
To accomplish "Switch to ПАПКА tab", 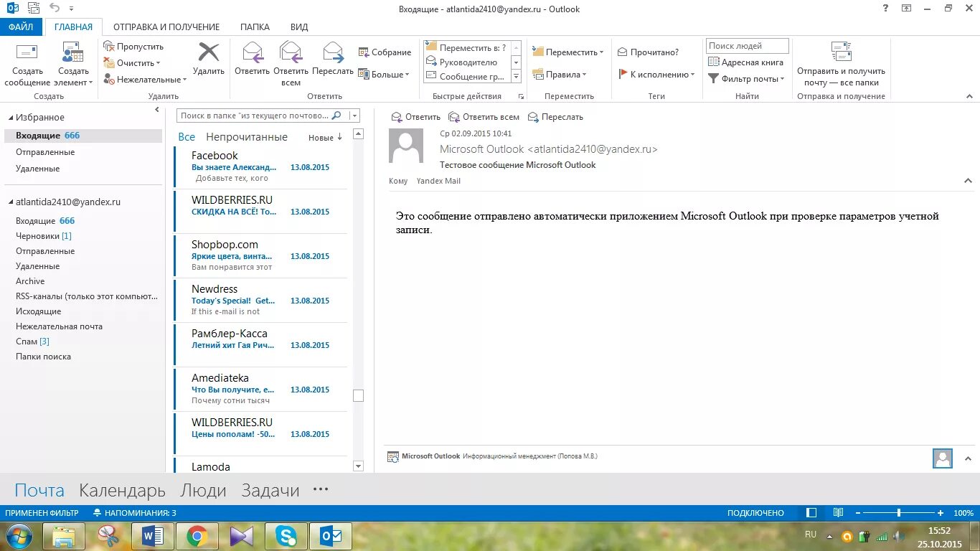I will point(255,27).
